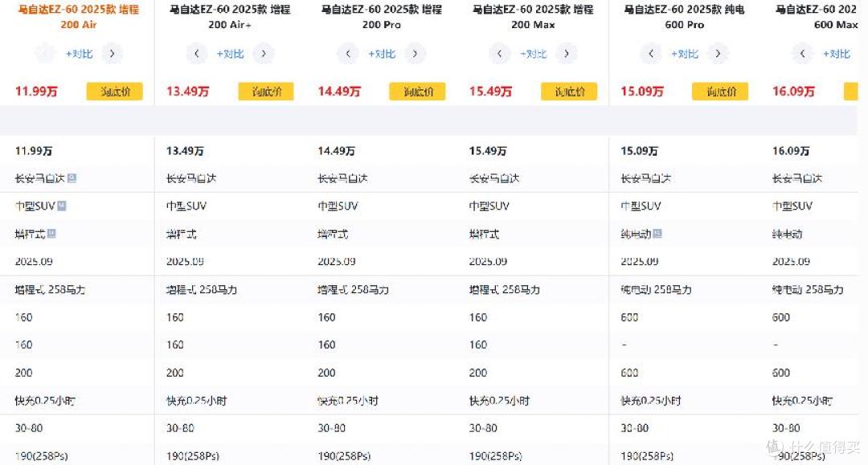
Task: Click 中型SUV in the 200 Pro column
Action: [338, 206]
